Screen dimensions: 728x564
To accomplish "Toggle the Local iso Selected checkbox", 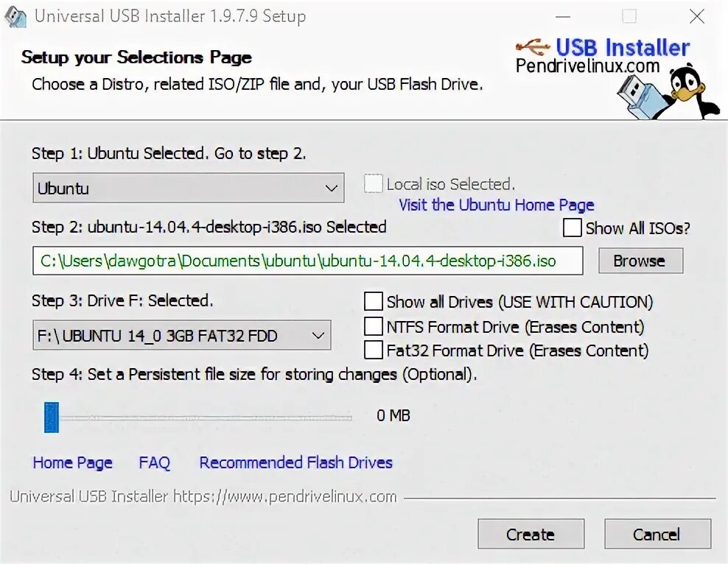I will pos(374,183).
